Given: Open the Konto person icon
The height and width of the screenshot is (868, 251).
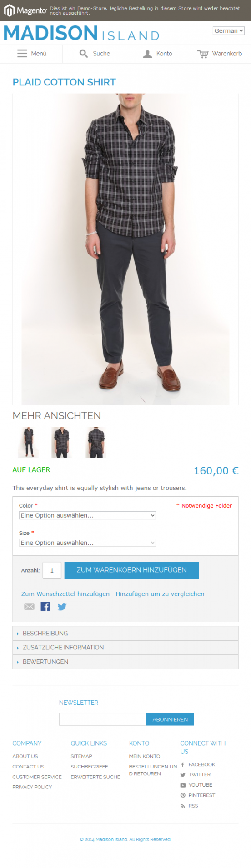Looking at the screenshot, I should point(147,54).
